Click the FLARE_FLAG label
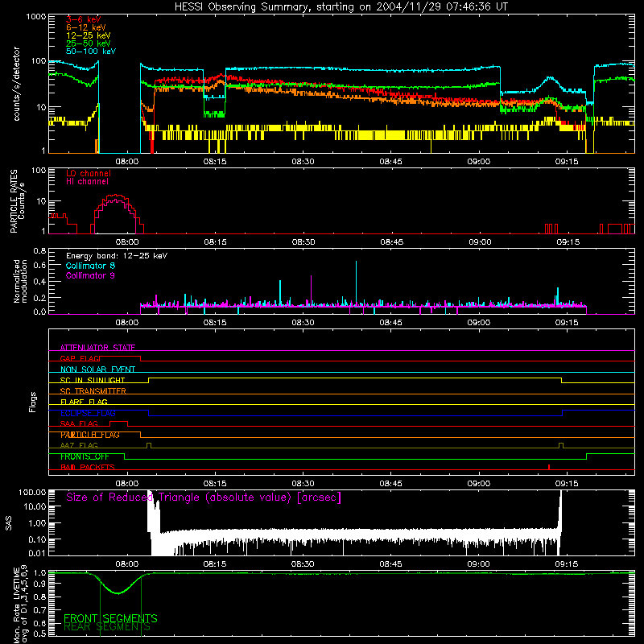 (84, 402)
